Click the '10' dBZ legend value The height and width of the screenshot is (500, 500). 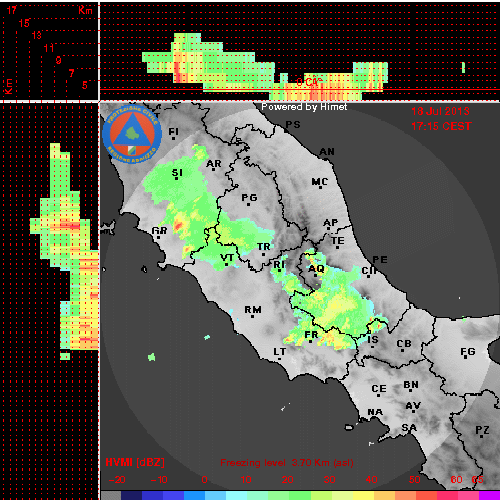pyautogui.click(x=246, y=480)
